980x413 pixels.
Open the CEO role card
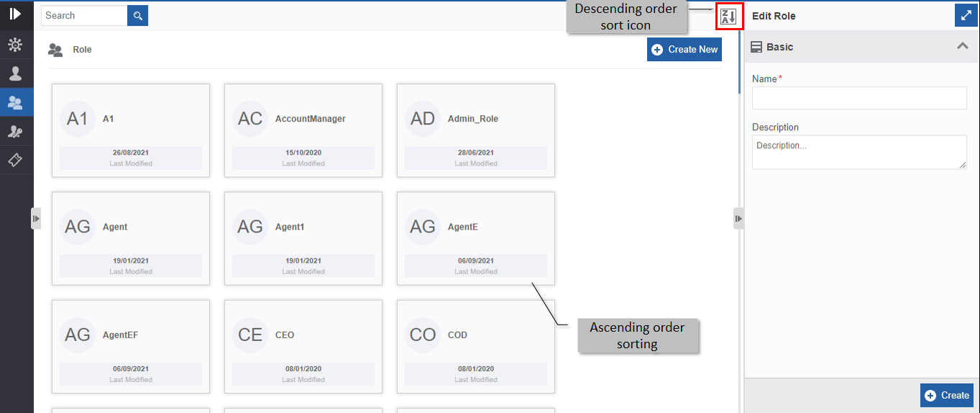303,346
